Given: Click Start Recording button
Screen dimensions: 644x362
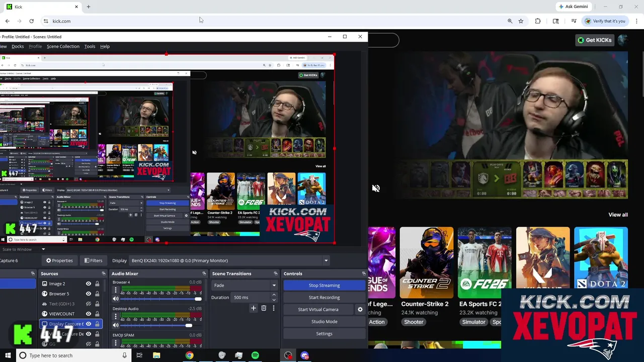Looking at the screenshot, I should tap(324, 297).
